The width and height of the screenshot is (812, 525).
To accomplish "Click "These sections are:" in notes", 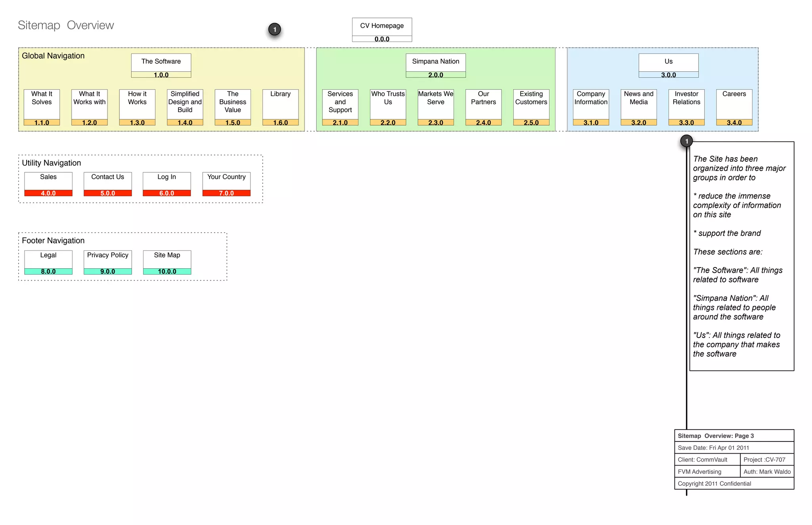I will point(728,252).
